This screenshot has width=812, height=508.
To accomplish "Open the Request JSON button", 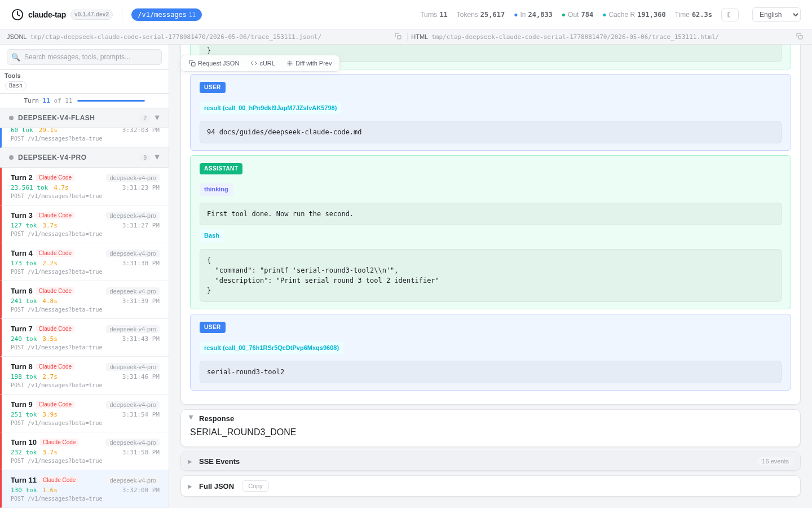I will point(214,63).
